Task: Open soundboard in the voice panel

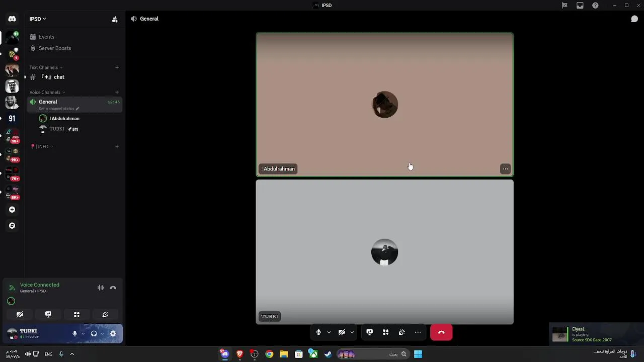Action: click(x=105, y=314)
